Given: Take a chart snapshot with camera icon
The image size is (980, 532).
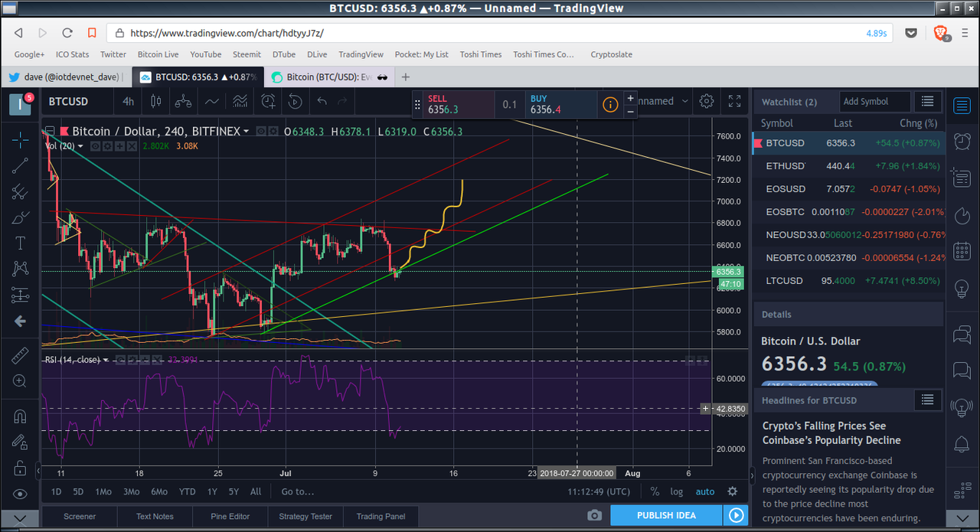Looking at the screenshot, I should coord(594,515).
